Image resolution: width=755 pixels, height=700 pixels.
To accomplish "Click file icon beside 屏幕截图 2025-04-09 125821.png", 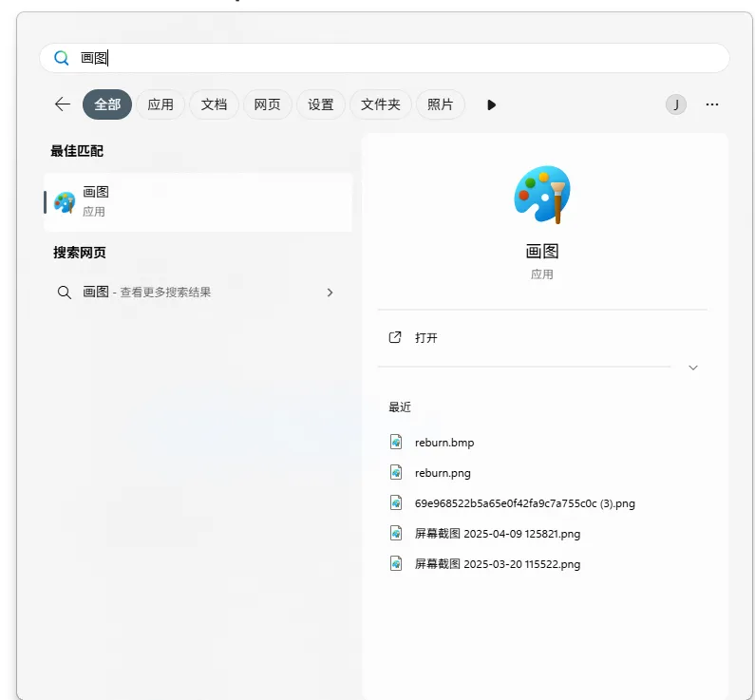I will point(396,533).
